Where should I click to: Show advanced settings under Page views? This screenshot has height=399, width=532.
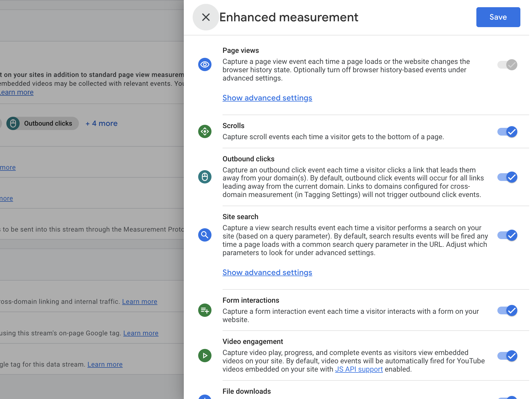267,98
